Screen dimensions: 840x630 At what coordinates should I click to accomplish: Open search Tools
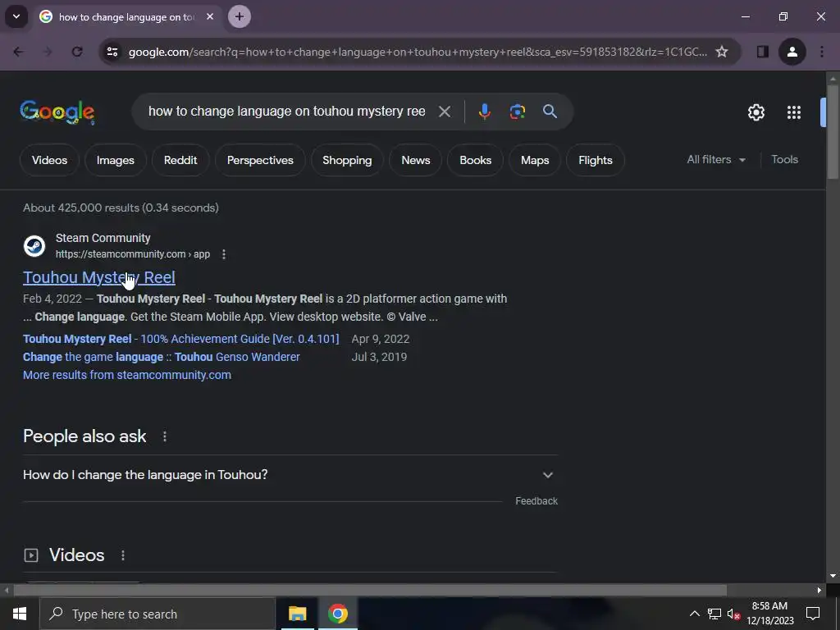(x=784, y=160)
